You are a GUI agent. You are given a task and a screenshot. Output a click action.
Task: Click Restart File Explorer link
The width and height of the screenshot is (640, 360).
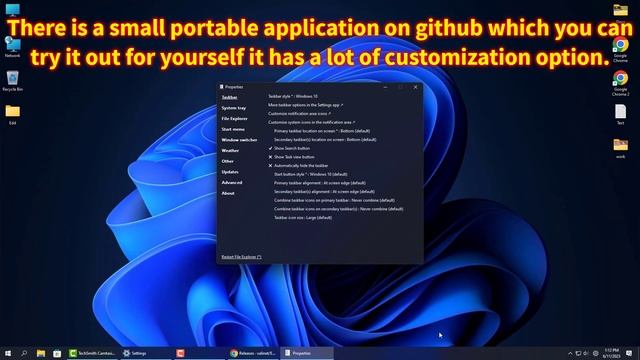(241, 257)
